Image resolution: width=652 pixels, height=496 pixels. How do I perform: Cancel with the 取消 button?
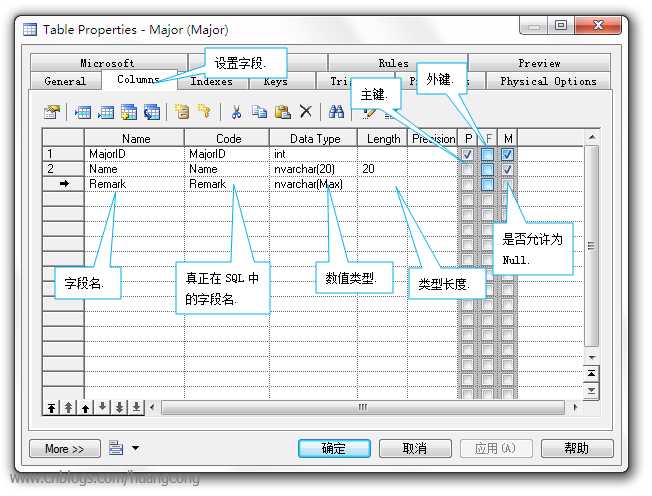click(x=415, y=448)
